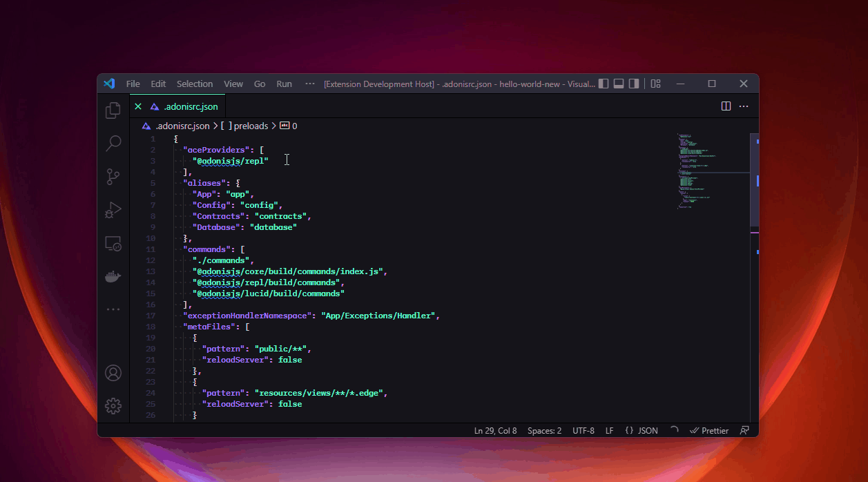Open the Search view in activity bar
This screenshot has width=868, height=482.
pos(113,144)
